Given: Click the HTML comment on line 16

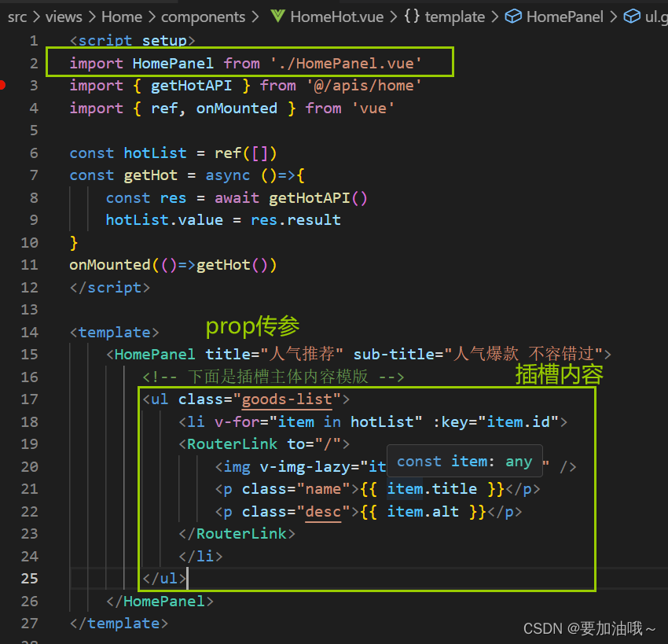Looking at the screenshot, I should click(273, 377).
